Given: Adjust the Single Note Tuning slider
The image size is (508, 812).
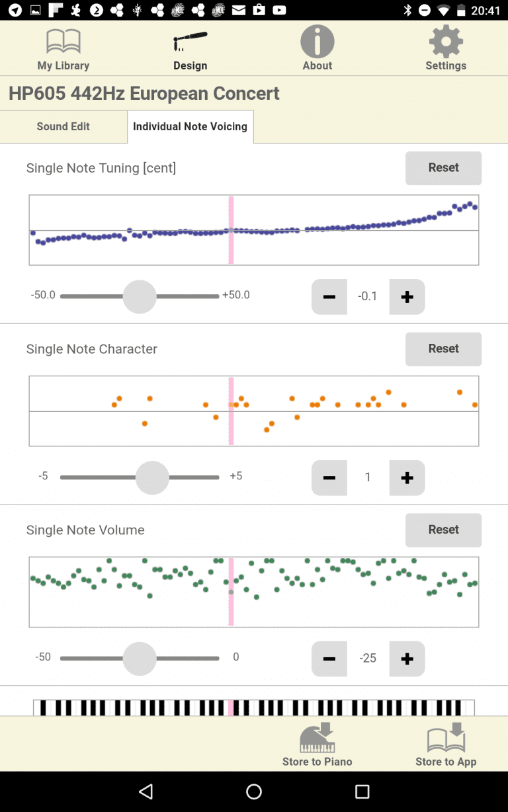Looking at the screenshot, I should coord(139,296).
